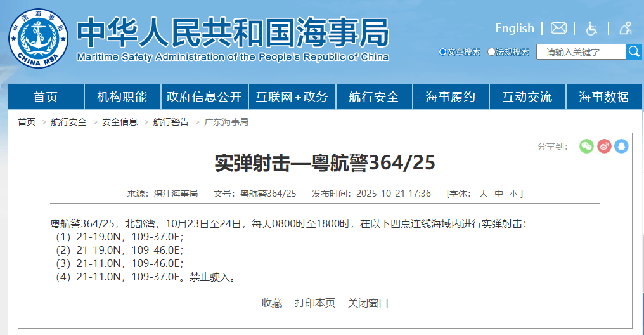Set font size to 大
Viewport: 644px width, 335px height.
tap(483, 194)
